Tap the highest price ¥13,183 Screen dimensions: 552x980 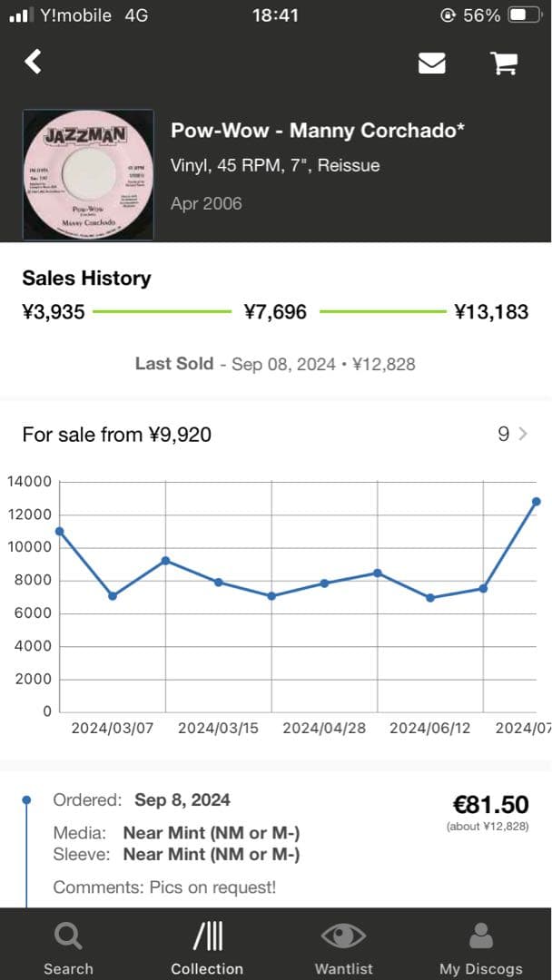pos(491,312)
